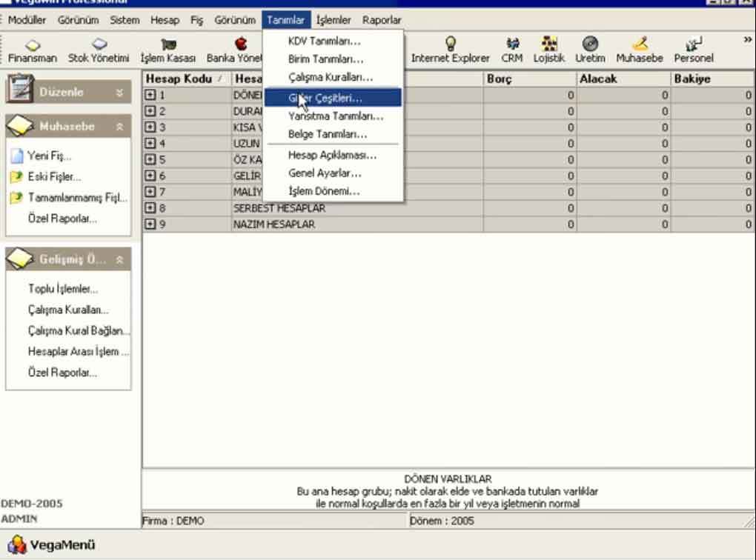Open the Banka Yönetimi toolbar module
The width and height of the screenshot is (756, 560).
pos(234,50)
